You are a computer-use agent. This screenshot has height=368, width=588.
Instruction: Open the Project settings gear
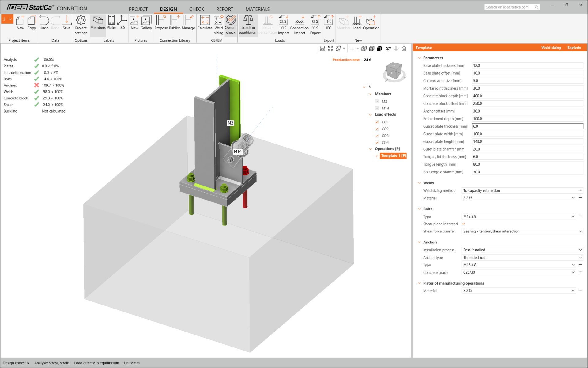click(x=81, y=25)
